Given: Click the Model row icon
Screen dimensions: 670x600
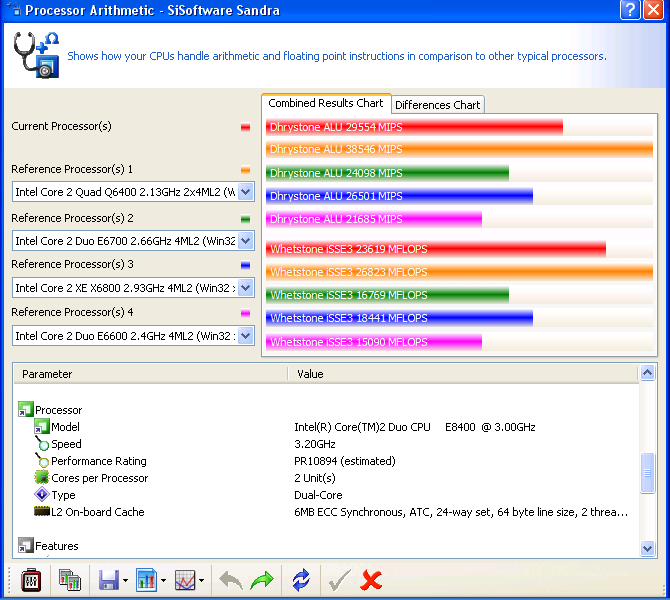Looking at the screenshot, I should (41, 426).
